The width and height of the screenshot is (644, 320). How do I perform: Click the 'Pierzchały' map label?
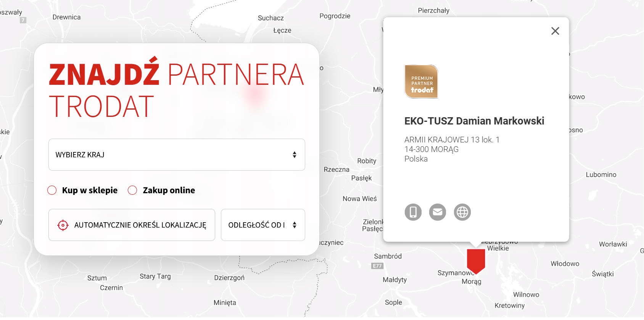434,10
